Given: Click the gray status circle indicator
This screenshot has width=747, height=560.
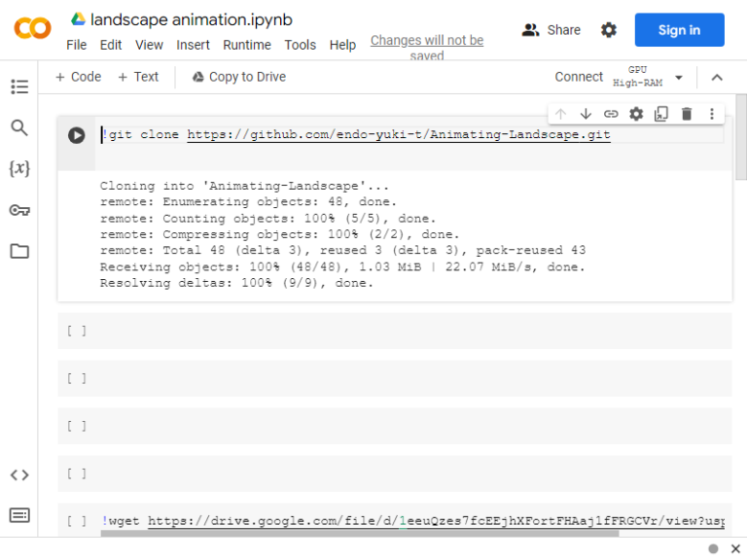Looking at the screenshot, I should point(713,548).
